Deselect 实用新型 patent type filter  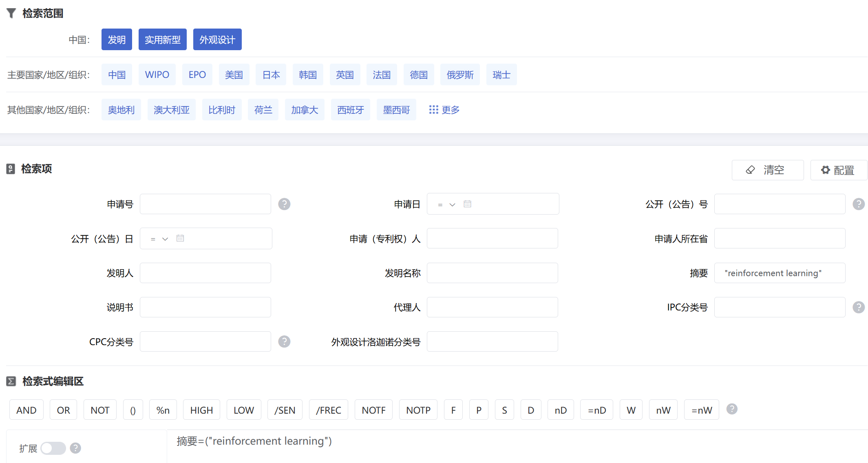click(162, 40)
